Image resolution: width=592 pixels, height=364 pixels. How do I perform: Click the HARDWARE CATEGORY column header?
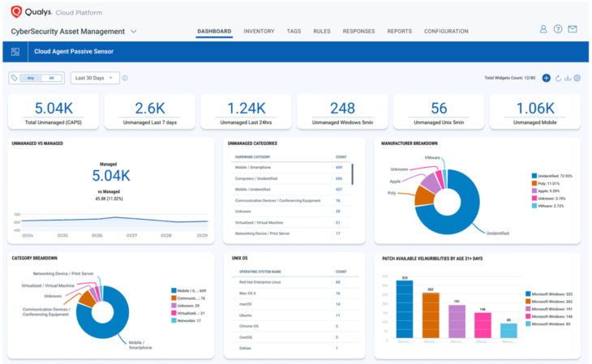point(252,157)
